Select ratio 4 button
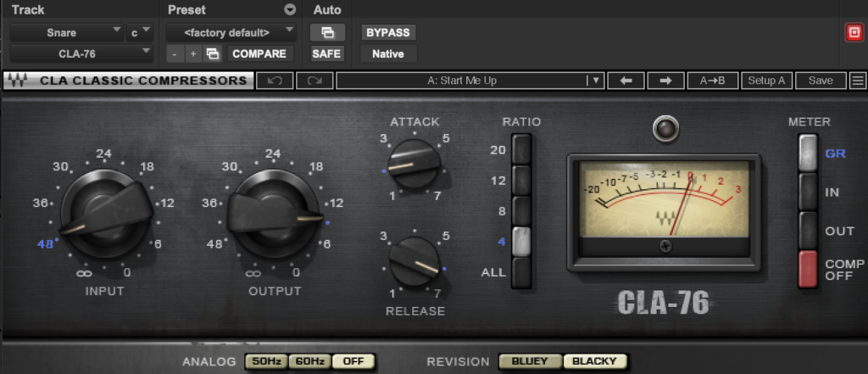Image resolution: width=868 pixels, height=374 pixels. [x=521, y=242]
